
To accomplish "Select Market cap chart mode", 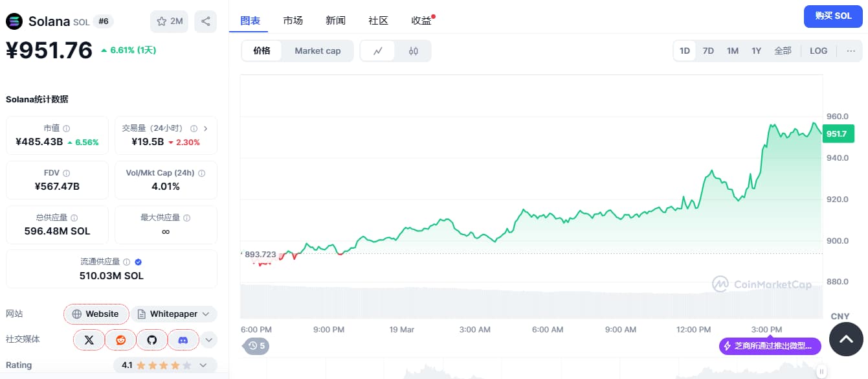I will click(x=318, y=51).
